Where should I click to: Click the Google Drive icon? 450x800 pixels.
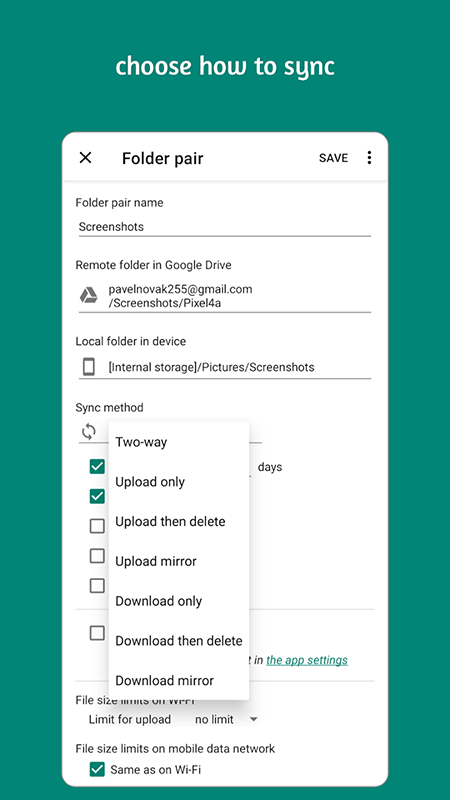tap(89, 295)
